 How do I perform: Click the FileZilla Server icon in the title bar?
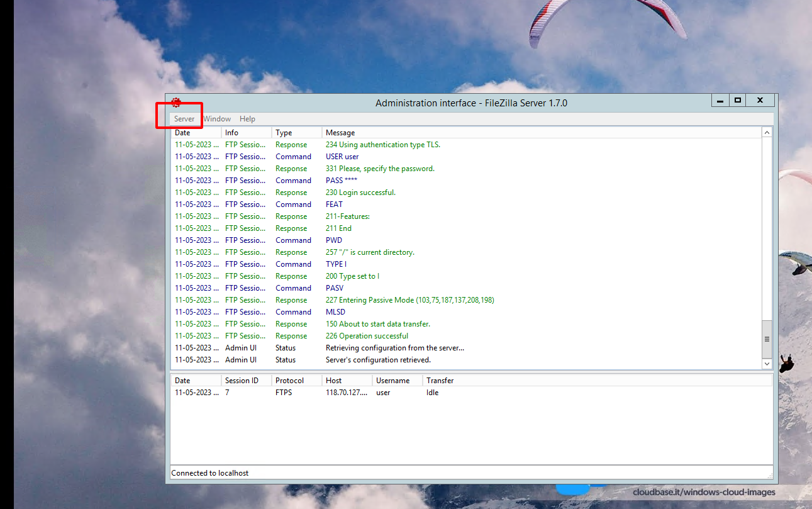tap(175, 102)
